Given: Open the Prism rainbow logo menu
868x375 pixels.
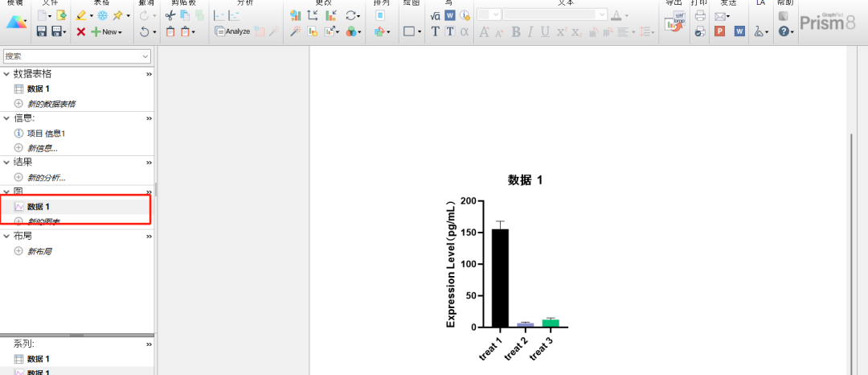Looking at the screenshot, I should click(16, 23).
